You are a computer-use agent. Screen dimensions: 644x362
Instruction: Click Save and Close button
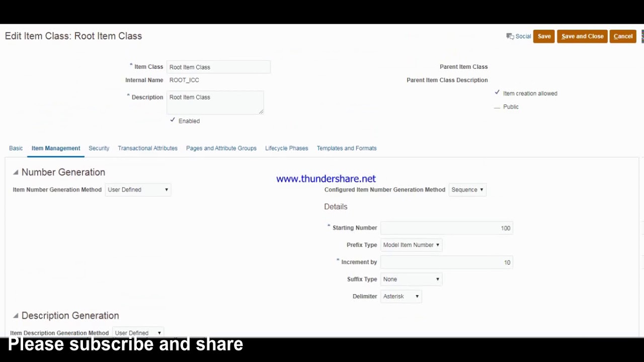coord(582,36)
